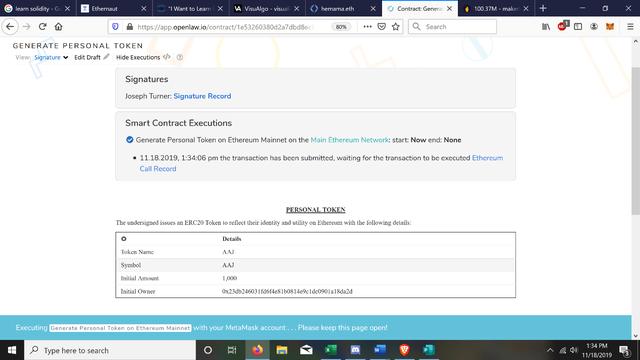Click the help question mark icon
Screen dimensions: 640x360
pyautogui.click(x=180, y=58)
